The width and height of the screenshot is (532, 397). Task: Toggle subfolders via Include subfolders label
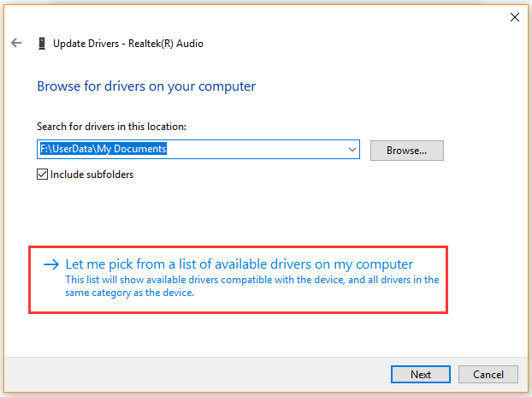click(92, 175)
